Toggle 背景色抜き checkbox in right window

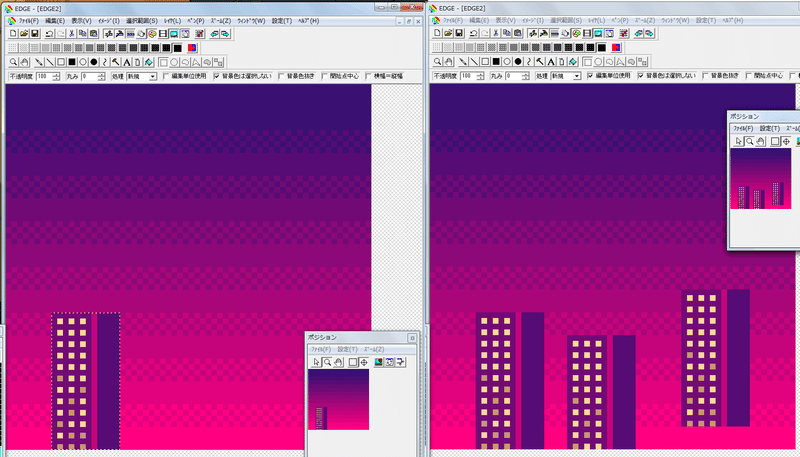click(706, 76)
